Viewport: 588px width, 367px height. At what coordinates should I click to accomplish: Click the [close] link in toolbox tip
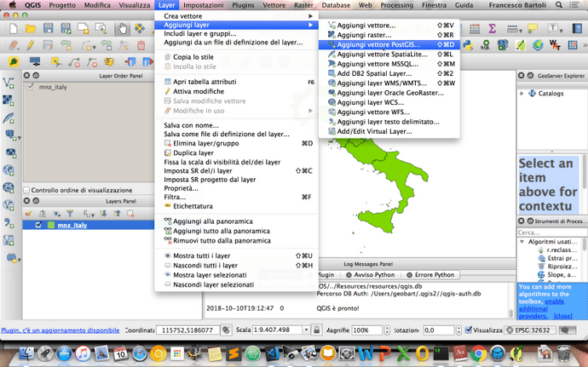(563, 316)
